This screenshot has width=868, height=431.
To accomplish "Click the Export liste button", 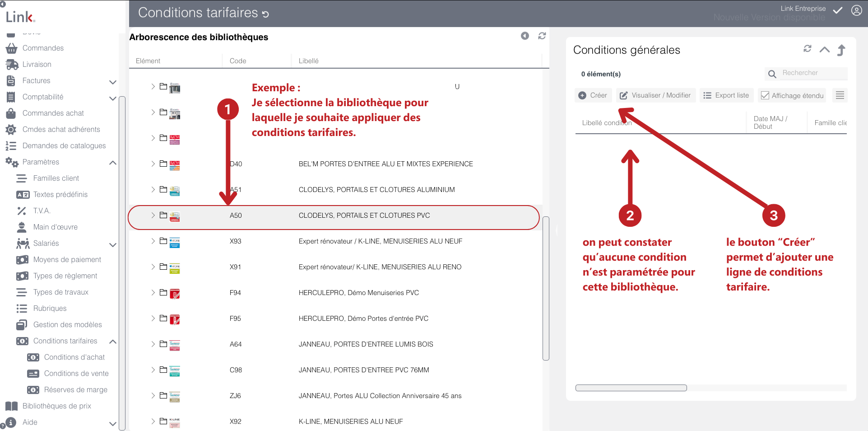I will (726, 95).
